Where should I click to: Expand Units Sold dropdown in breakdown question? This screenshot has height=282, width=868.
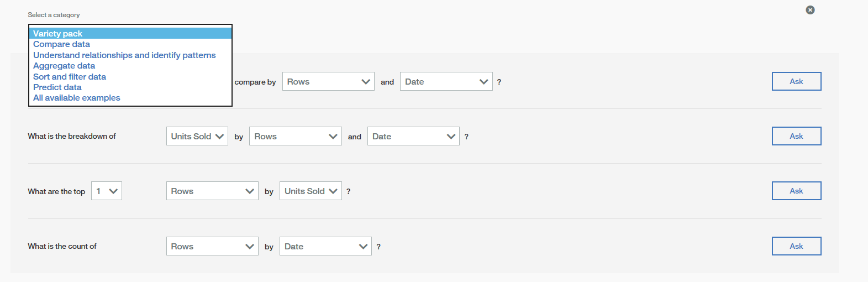point(197,136)
